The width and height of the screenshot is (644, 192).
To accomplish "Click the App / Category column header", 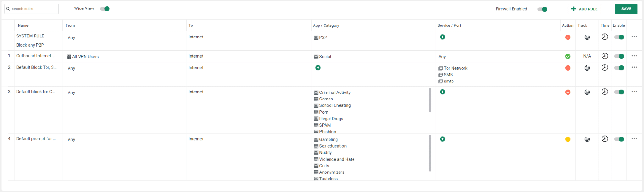I will (x=326, y=25).
